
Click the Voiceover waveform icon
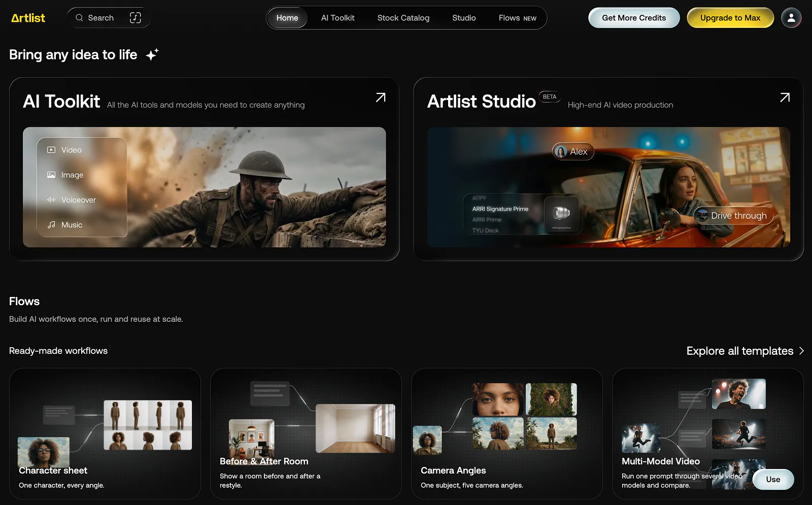coord(51,199)
